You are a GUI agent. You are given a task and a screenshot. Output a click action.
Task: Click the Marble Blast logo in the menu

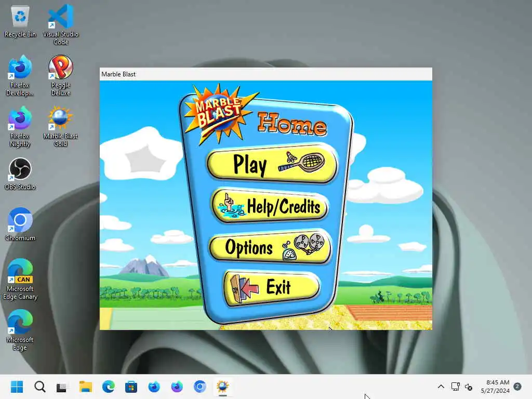[220, 114]
